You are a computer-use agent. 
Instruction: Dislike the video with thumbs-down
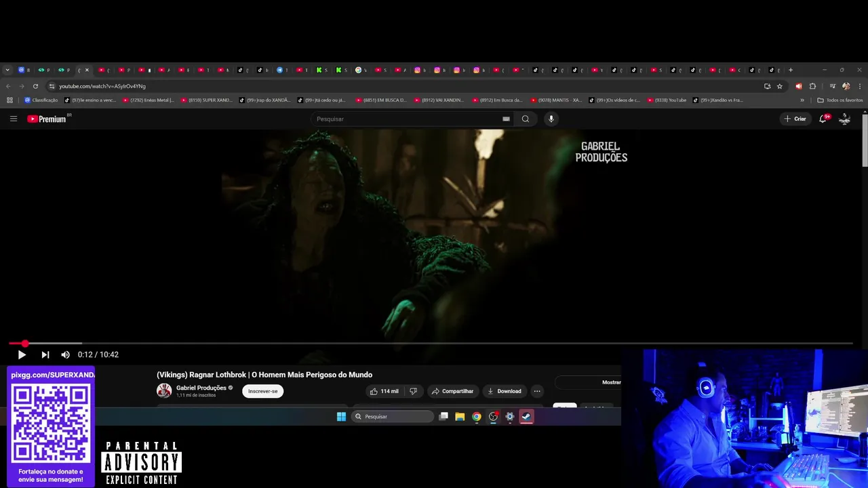413,391
